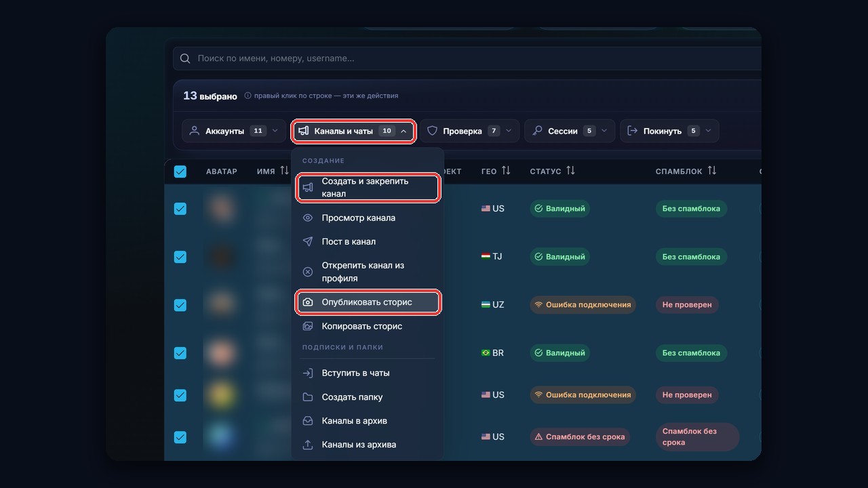The height and width of the screenshot is (488, 868).
Task: Uncheck the checkbox for the UZ row
Action: pos(180,305)
